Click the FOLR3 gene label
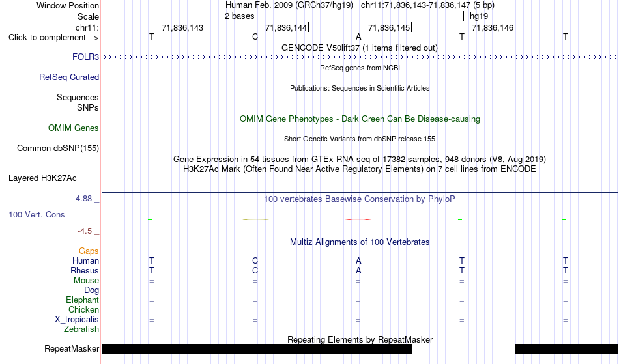619x364 pixels. (85, 57)
